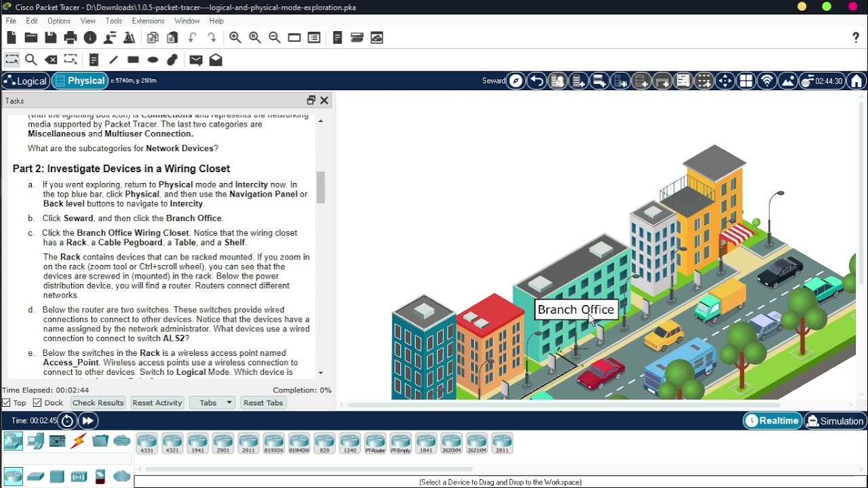Screen dimensions: 868x488
Task: Open the Extensions menu
Action: tap(148, 21)
